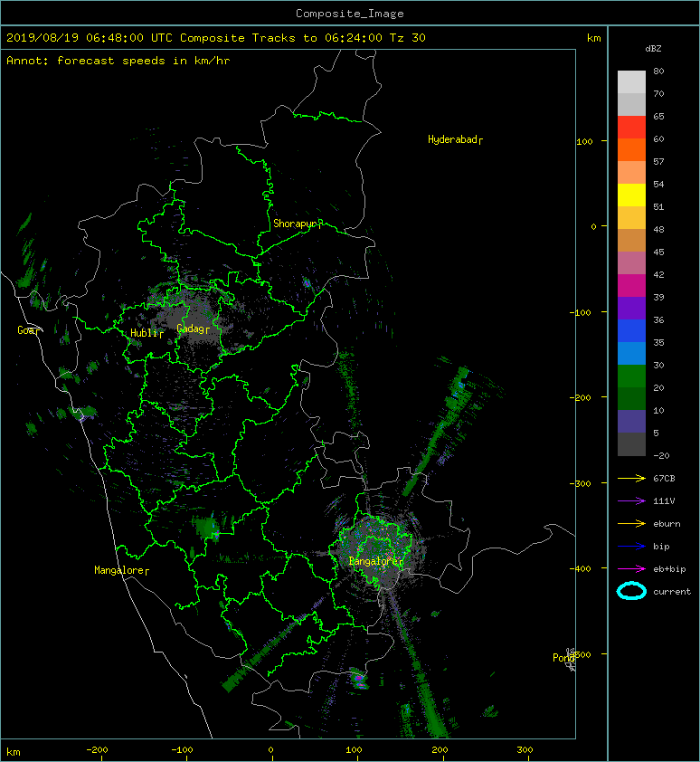
Task: Click the green echo patch northeast of Mangalore
Action: [x=207, y=528]
